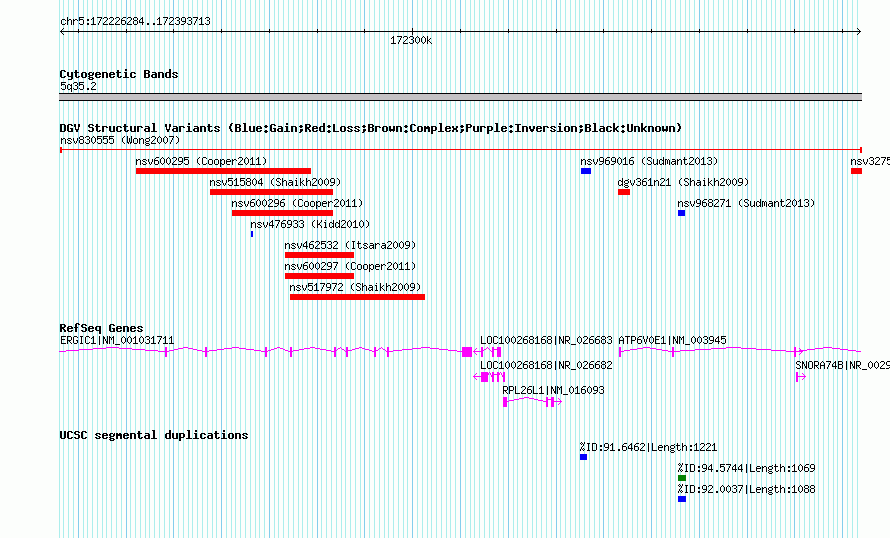This screenshot has height=538, width=890.
Task: Click the large terminal exon block of ERGIC1
Action: 467,352
